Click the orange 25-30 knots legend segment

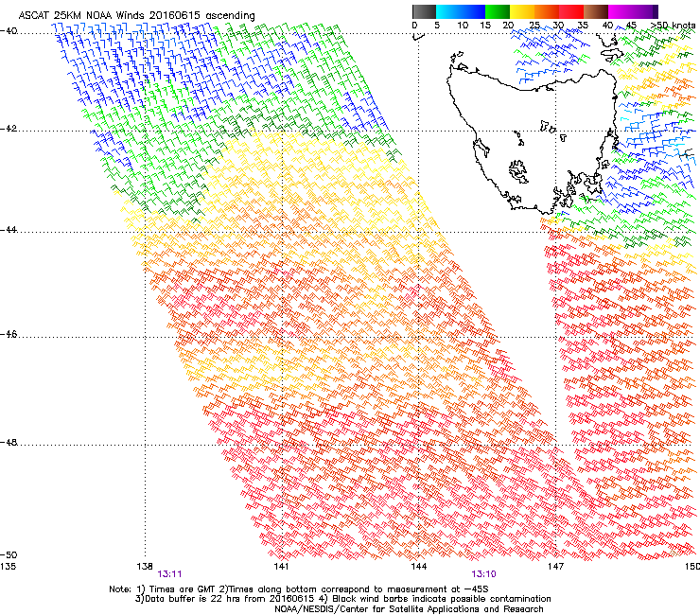547,11
